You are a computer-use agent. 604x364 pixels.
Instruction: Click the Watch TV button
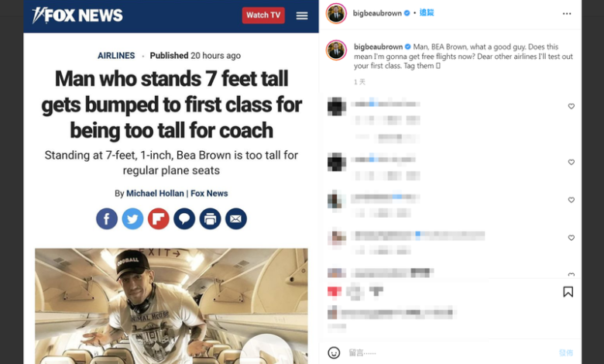pos(263,15)
